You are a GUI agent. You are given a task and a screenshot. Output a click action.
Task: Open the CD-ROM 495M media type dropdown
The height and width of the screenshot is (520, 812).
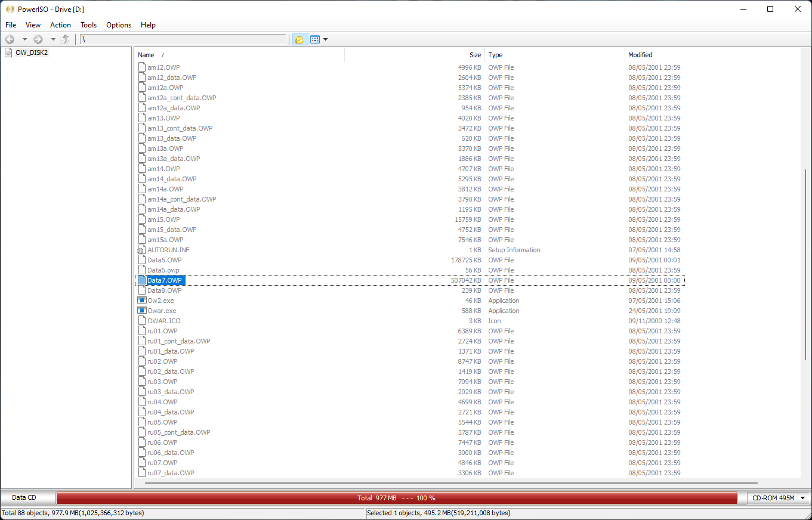click(x=779, y=498)
